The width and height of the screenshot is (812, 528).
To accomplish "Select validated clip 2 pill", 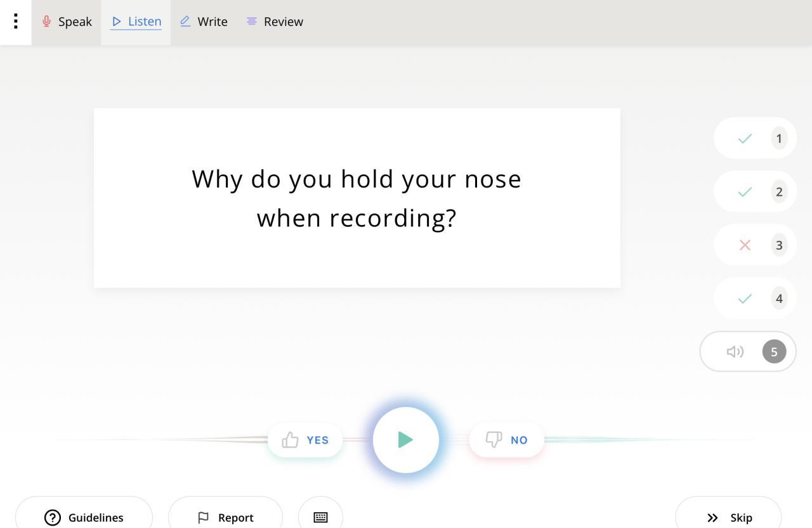I will 755,191.
